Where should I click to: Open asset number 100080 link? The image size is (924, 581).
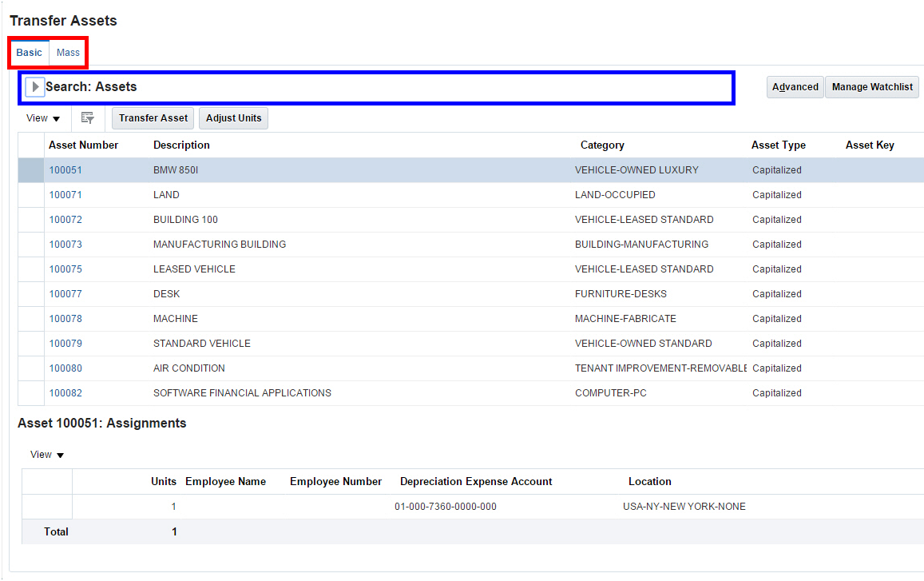[65, 368]
